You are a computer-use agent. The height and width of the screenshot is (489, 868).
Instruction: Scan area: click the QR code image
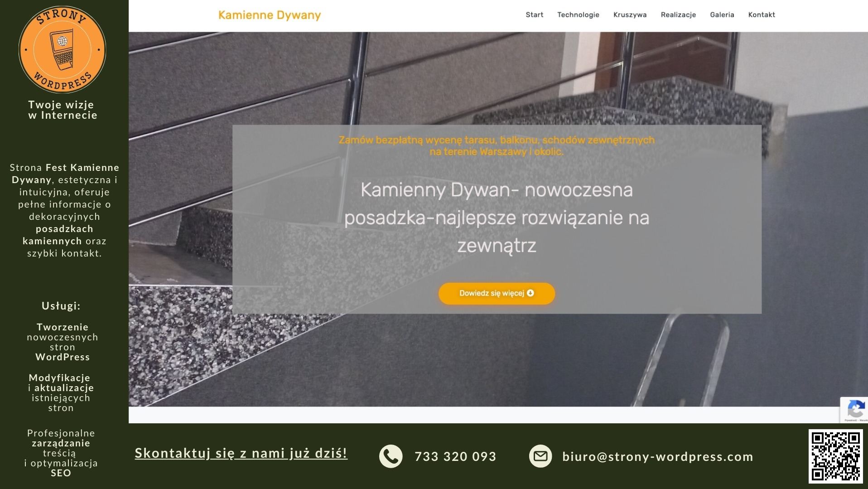pyautogui.click(x=836, y=455)
